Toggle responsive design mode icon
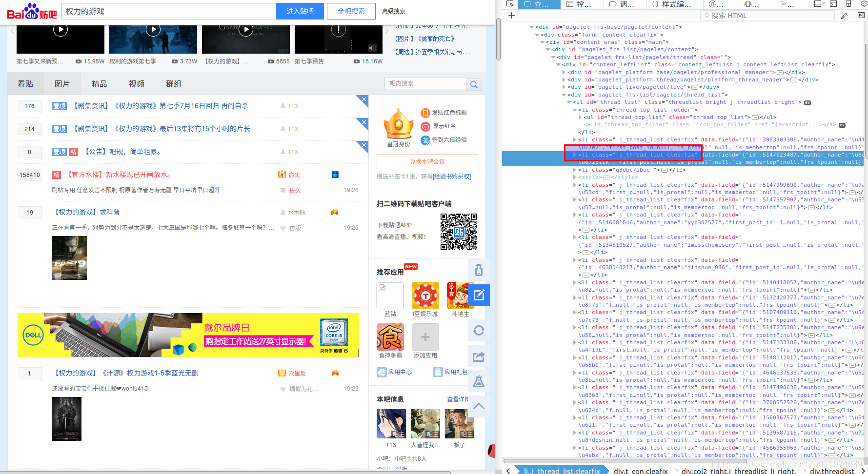 coord(848,4)
